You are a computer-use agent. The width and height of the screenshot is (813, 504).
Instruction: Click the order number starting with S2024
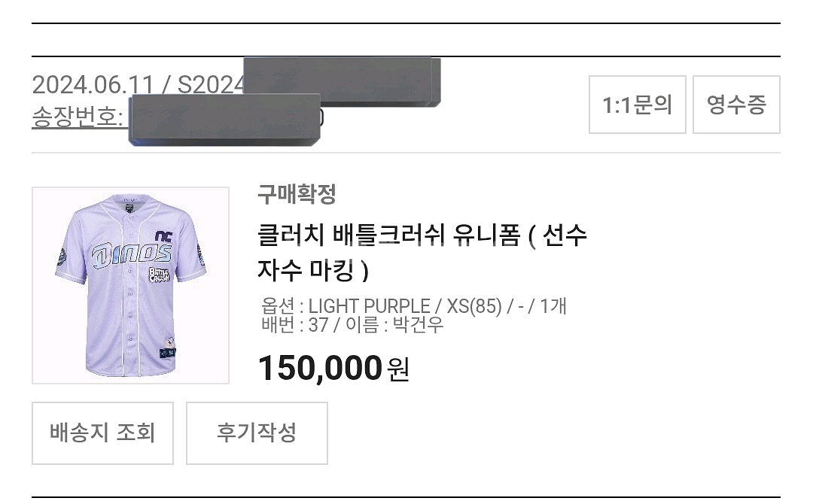(211, 84)
